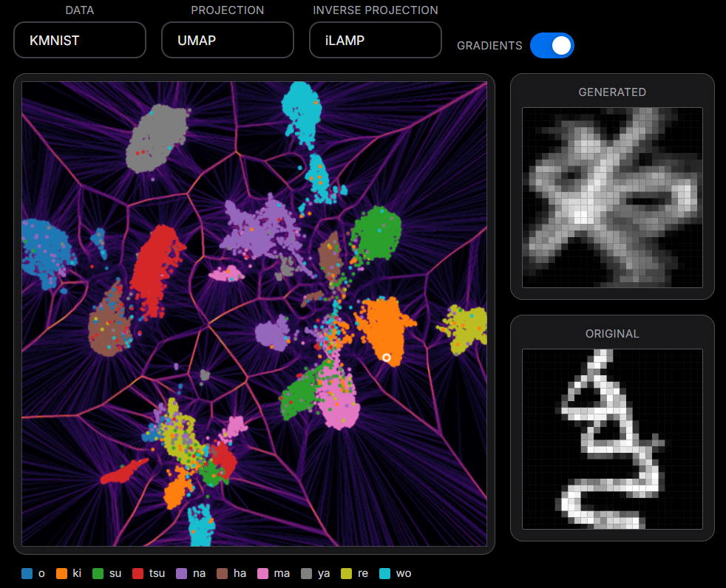
Task: Click the pink 'ma' legend swatch
Action: click(x=262, y=574)
